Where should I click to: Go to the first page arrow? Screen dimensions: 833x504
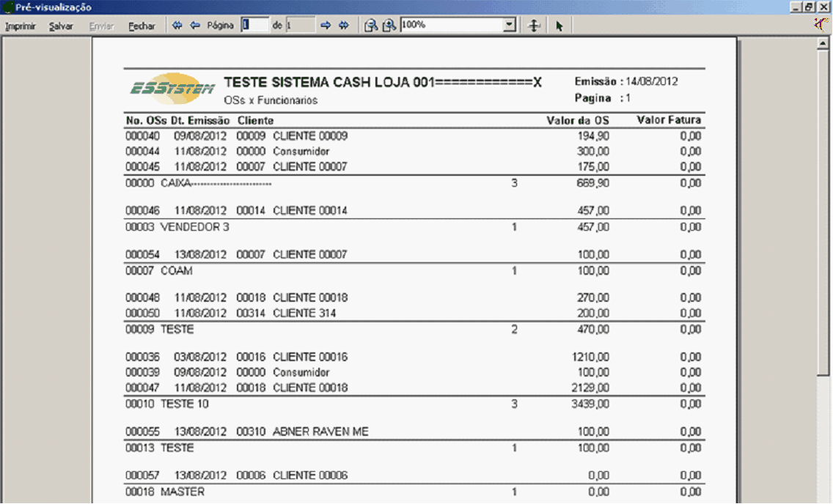[x=177, y=26]
